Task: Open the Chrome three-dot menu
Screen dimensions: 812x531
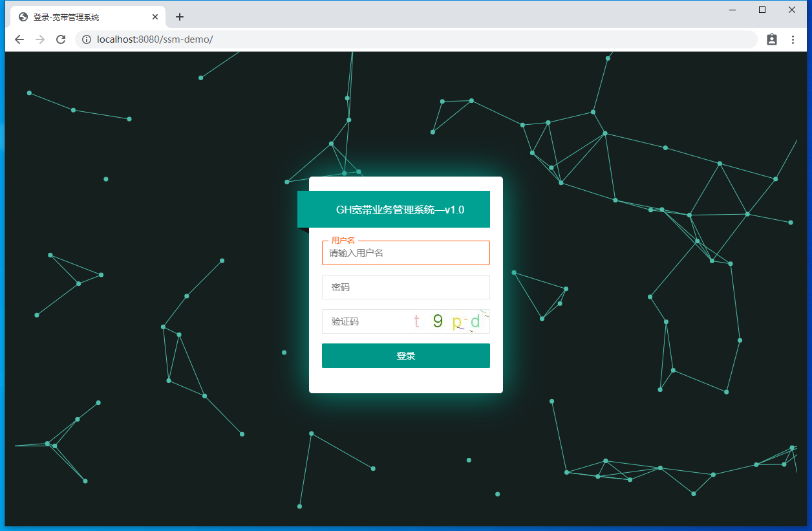Action: tap(793, 39)
